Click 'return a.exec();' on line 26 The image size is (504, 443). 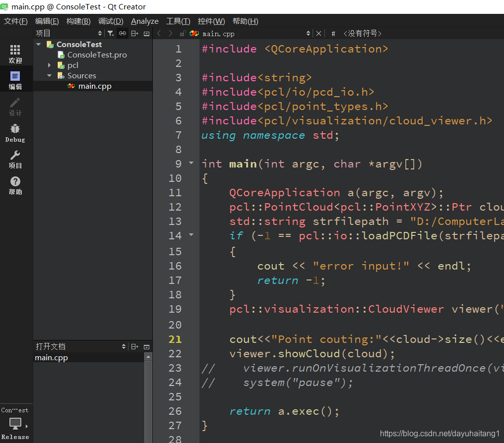(284, 411)
